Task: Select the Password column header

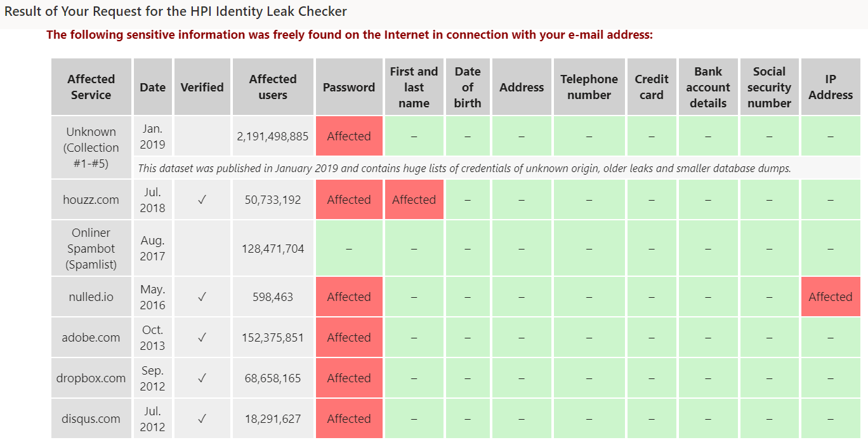Action: tap(348, 87)
